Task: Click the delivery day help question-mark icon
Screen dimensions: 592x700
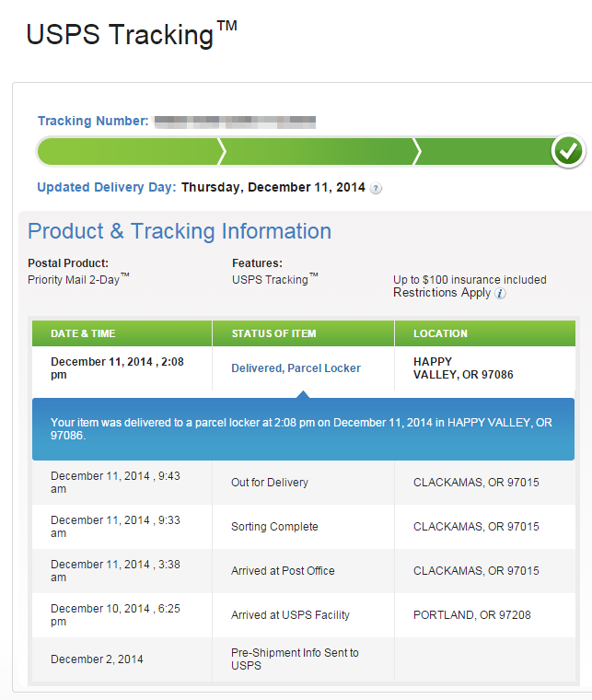Action: [376, 188]
